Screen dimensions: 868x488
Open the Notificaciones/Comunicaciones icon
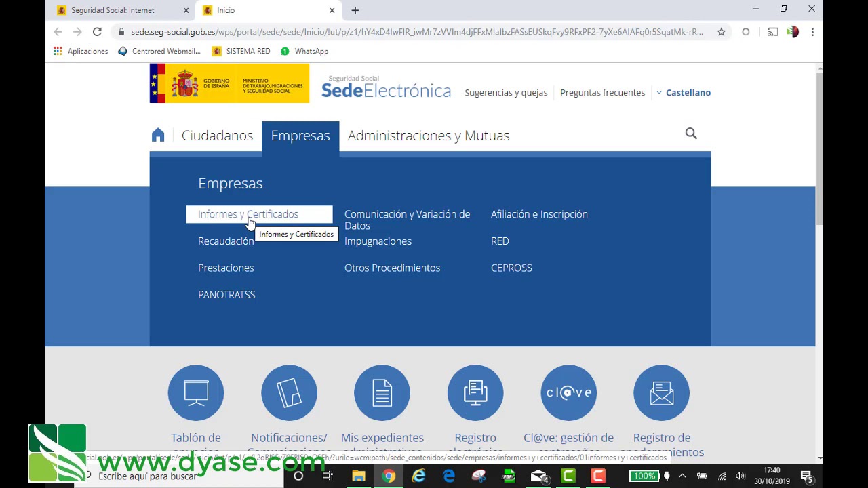click(x=289, y=392)
